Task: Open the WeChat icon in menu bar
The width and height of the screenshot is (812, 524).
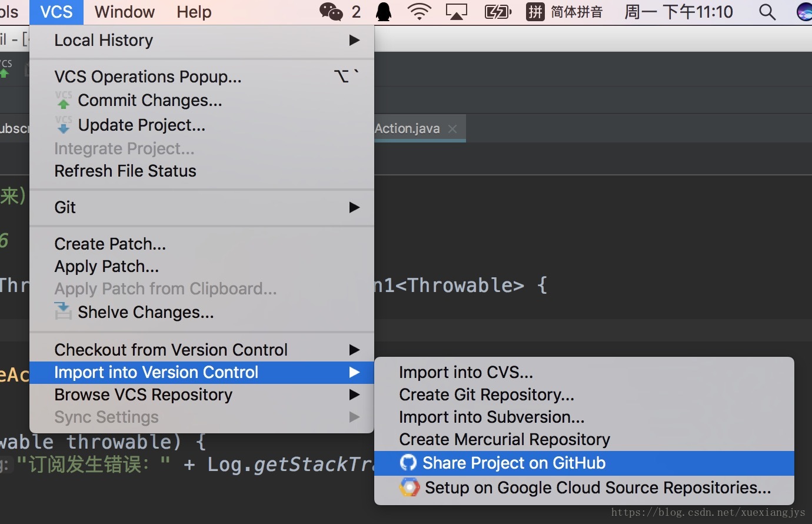Action: (x=330, y=11)
